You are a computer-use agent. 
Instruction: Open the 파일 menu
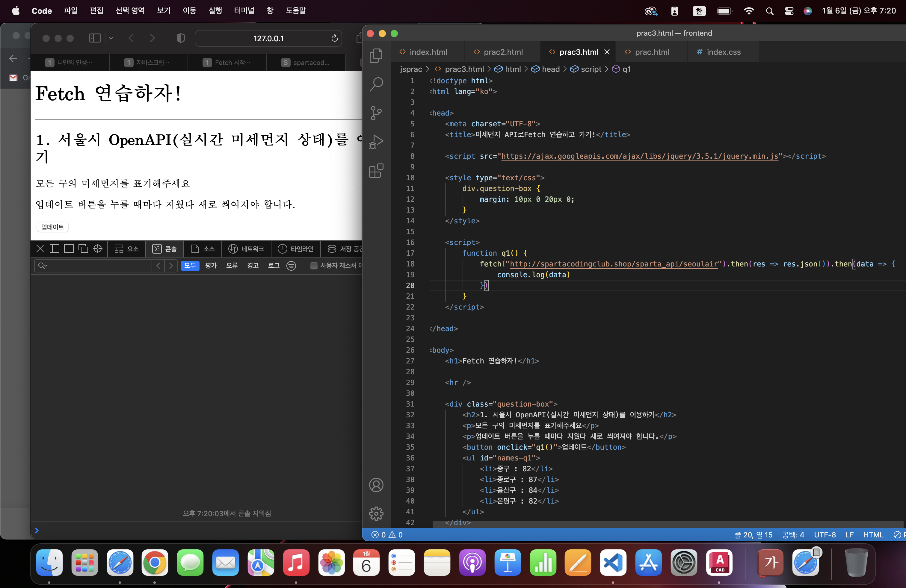[71, 11]
